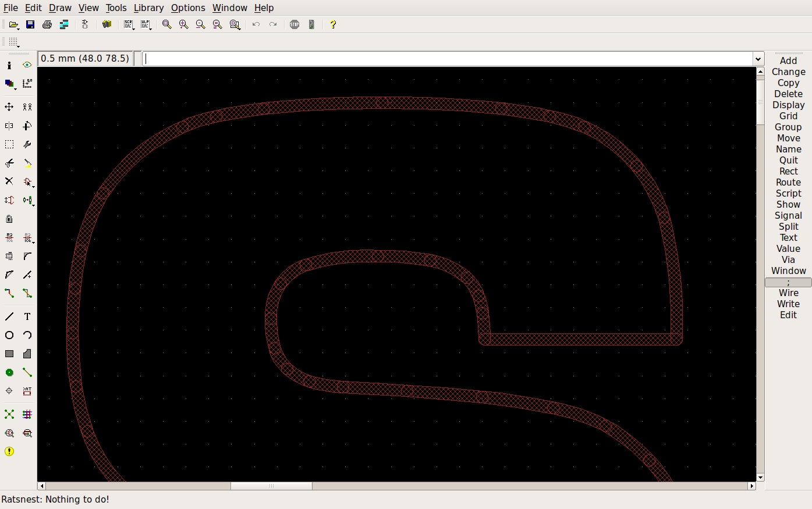
Task: Click the Undo arrow icon
Action: click(256, 24)
